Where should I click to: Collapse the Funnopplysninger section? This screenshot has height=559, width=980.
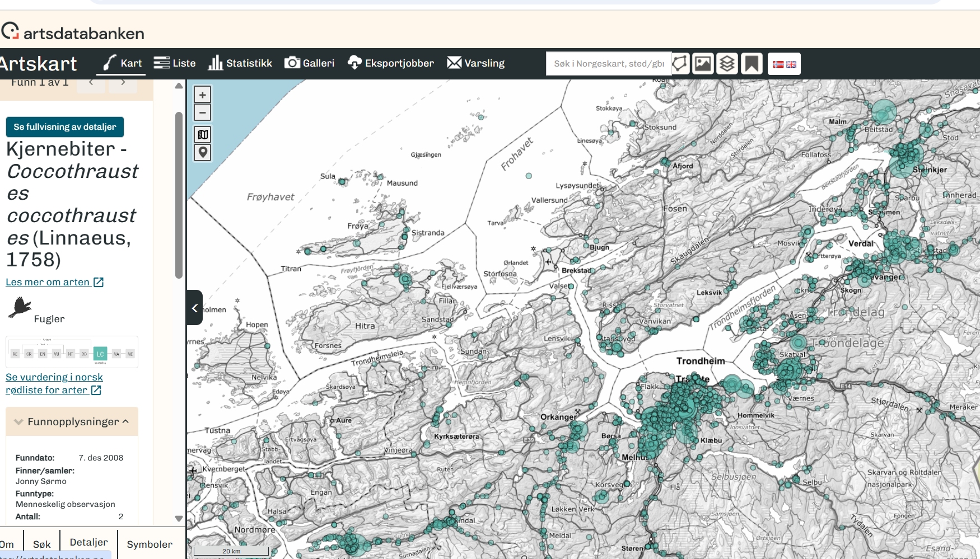[72, 422]
